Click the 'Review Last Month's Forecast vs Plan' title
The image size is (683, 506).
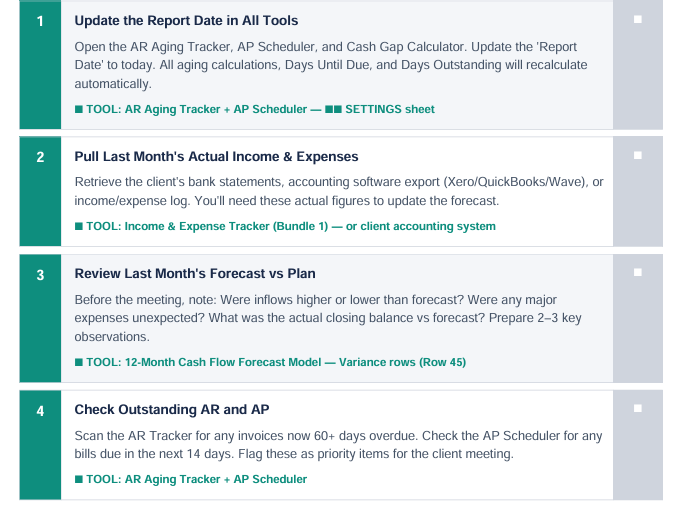(197, 273)
